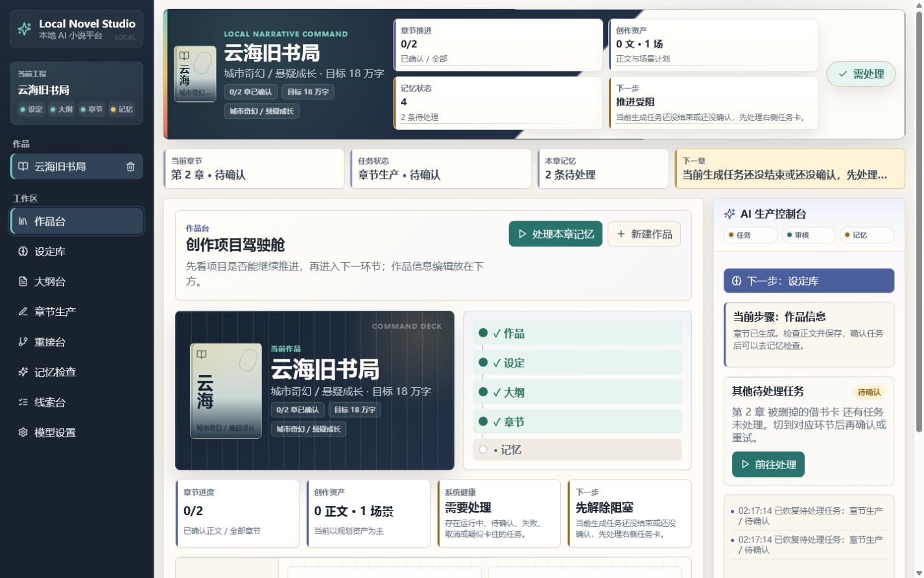This screenshot has height=578, width=924.
Task: Click 大纲 status chip in 当前工程 card
Action: [x=62, y=109]
